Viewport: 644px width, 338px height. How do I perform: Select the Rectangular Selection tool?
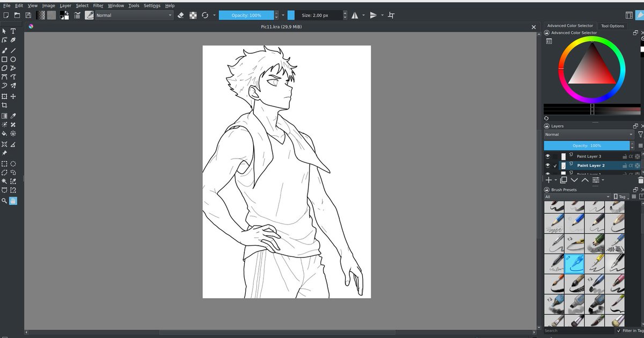point(4,164)
